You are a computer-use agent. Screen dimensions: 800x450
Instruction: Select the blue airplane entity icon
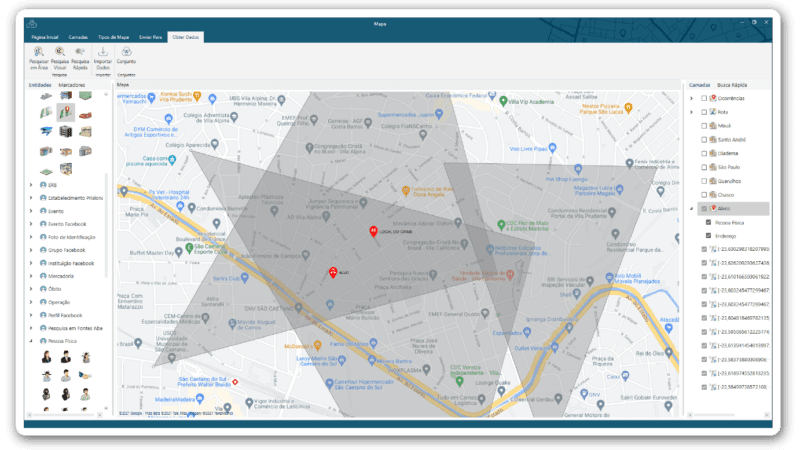click(x=46, y=132)
